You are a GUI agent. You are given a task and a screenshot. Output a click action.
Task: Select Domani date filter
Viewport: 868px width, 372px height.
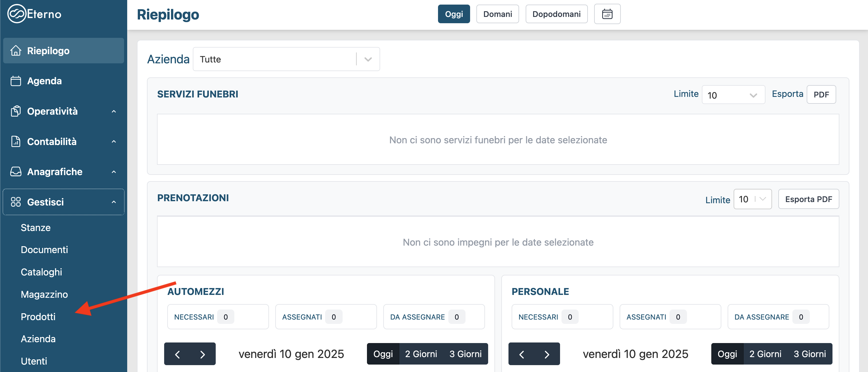[497, 14]
